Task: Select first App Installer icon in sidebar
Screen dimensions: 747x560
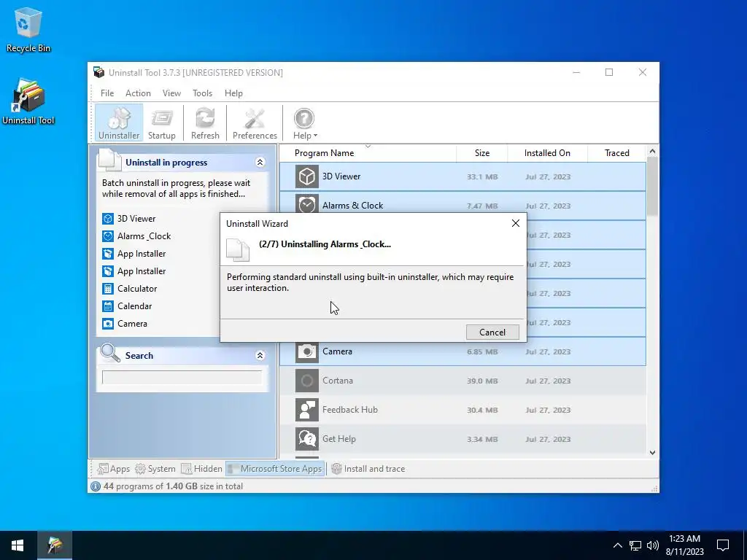Action: pyautogui.click(x=108, y=254)
